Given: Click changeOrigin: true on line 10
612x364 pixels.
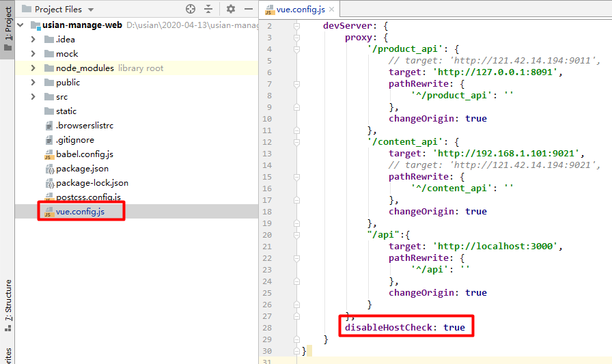Looking at the screenshot, I should tap(438, 119).
